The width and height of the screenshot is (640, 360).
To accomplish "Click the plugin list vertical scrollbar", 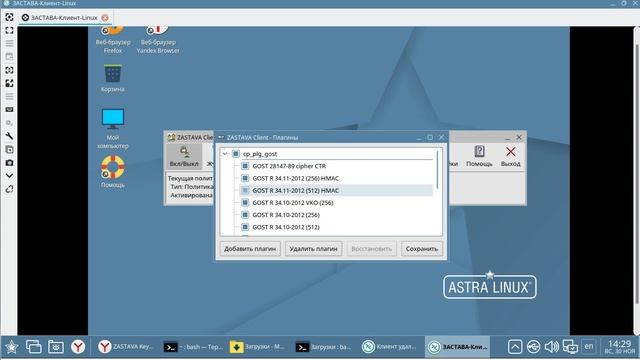I will pyautogui.click(x=438, y=169).
